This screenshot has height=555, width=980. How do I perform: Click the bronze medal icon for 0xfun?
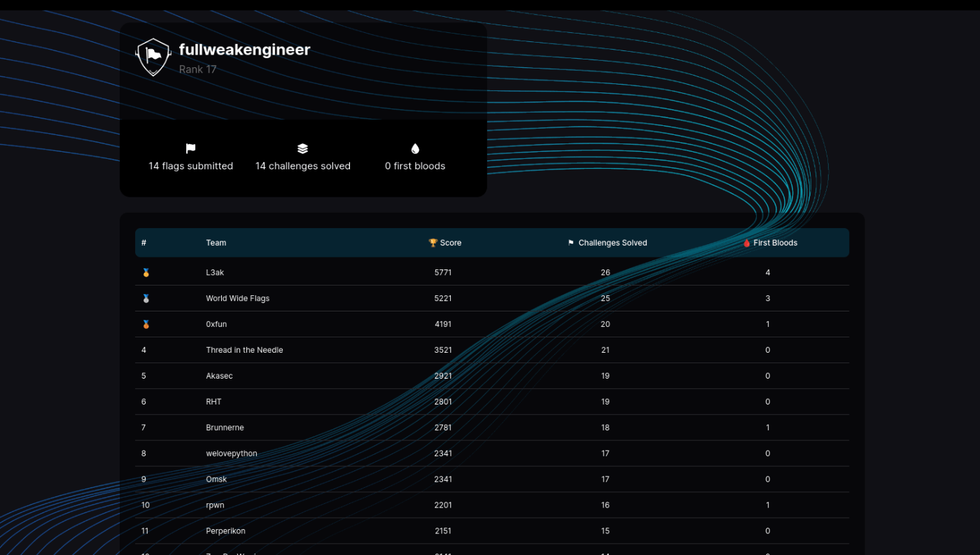146,324
